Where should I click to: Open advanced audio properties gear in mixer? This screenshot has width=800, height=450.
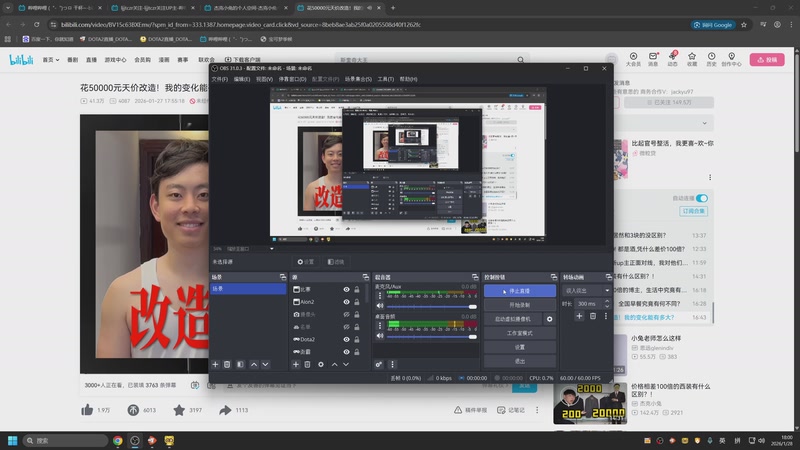coord(379,364)
